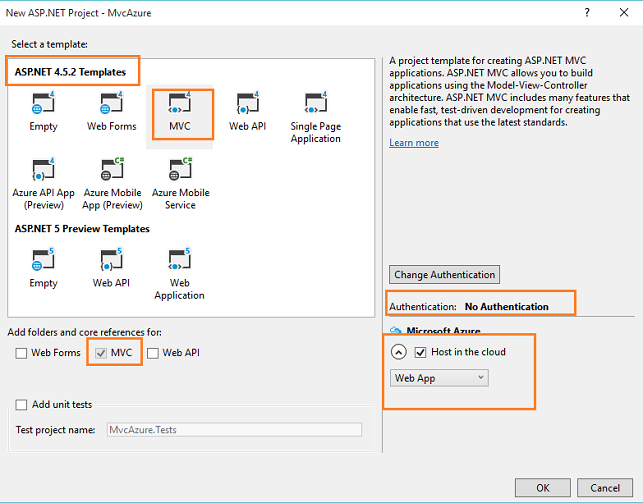643x503 pixels.
Task: Select the Single Page Application template icon
Action: click(315, 102)
